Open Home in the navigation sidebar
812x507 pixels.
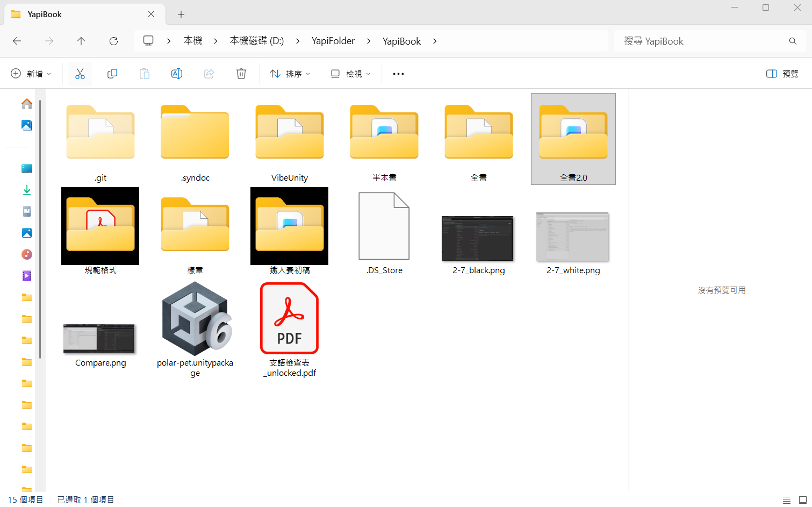[27, 104]
